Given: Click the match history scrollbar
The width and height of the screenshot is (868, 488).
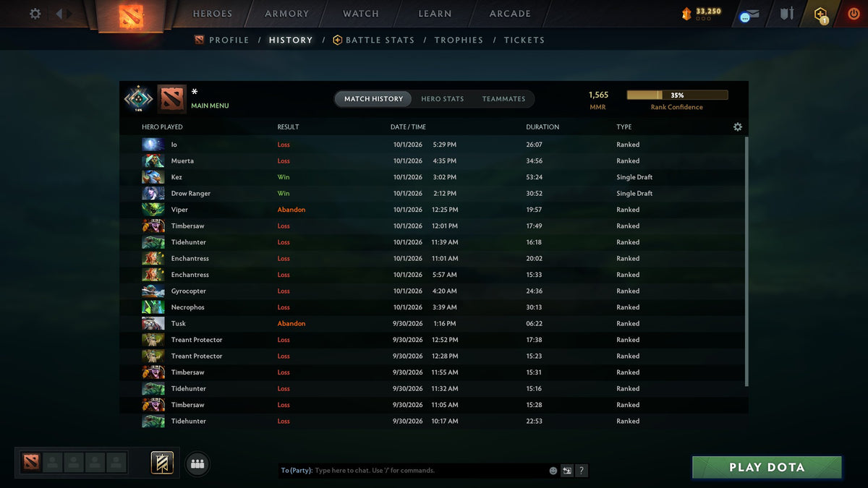Looking at the screenshot, I should 746,260.
